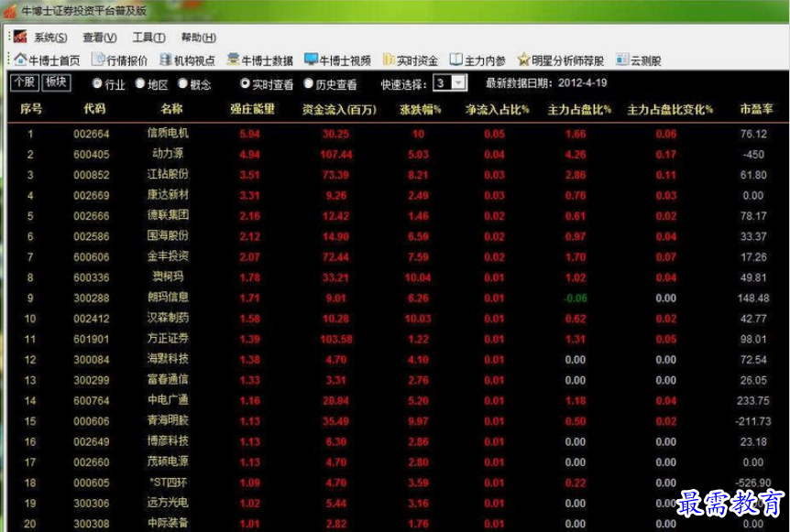
Task: Click the green -0.06 value for 朗玛信息
Action: pos(575,298)
